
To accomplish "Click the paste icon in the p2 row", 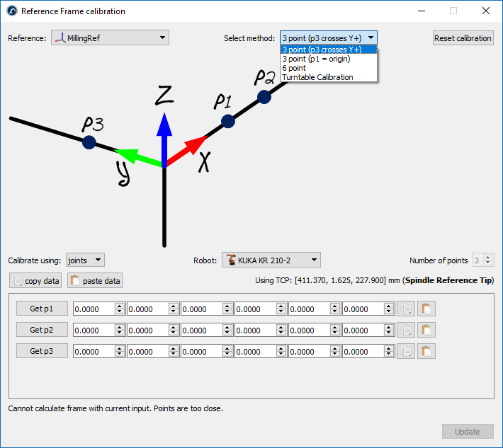I will 426,330.
